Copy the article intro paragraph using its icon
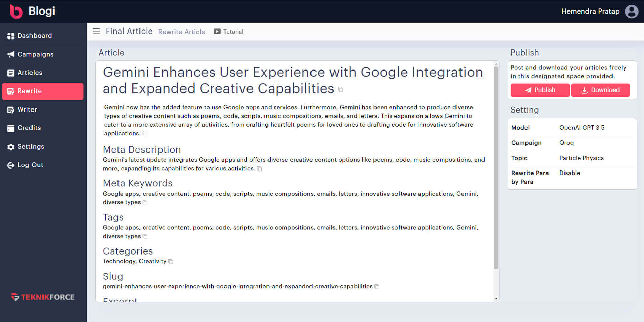 (x=145, y=134)
